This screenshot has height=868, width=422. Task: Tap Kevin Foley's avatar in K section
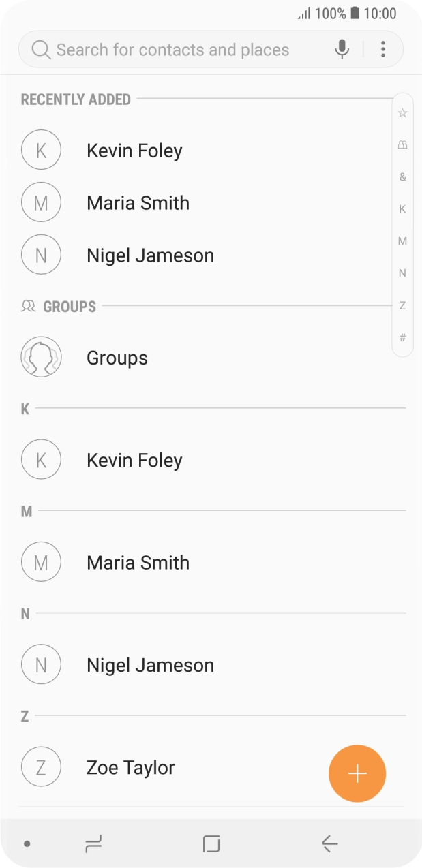[42, 460]
